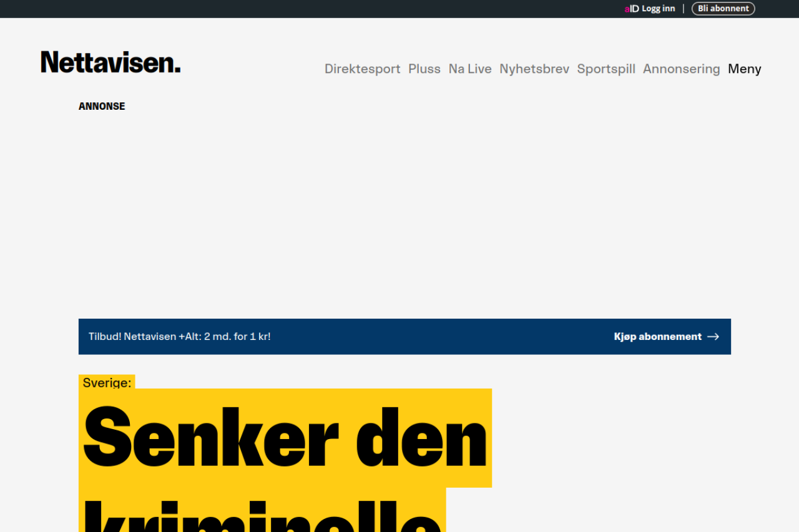799x532 pixels.
Task: Click the arrow icon beside Kjøp abonnement
Action: click(713, 337)
